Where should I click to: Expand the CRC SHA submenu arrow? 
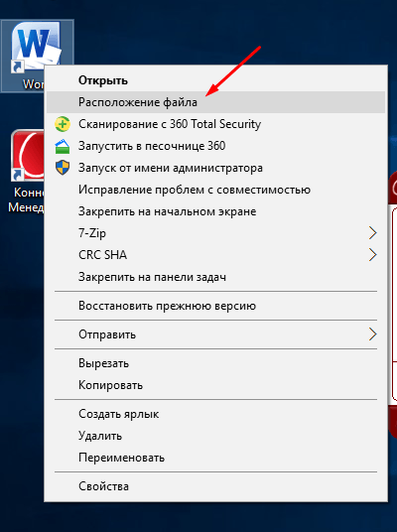[372, 255]
